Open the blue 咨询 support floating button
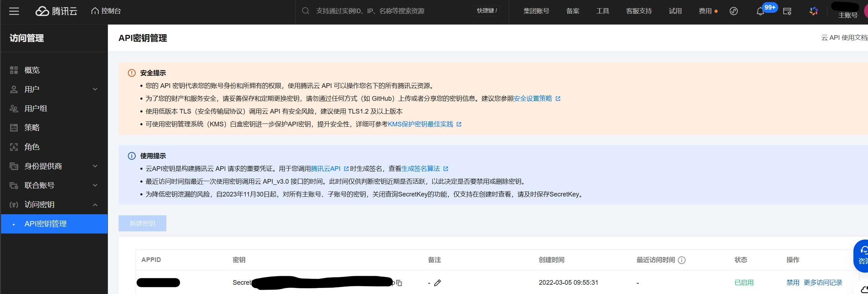This screenshot has height=294, width=868. [862, 256]
